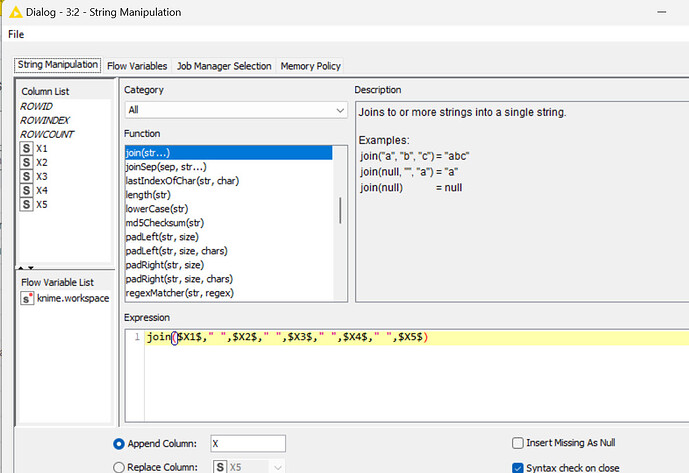Image resolution: width=689 pixels, height=473 pixels.
Task: Click knime.workspace variable name
Action: pos(73,298)
